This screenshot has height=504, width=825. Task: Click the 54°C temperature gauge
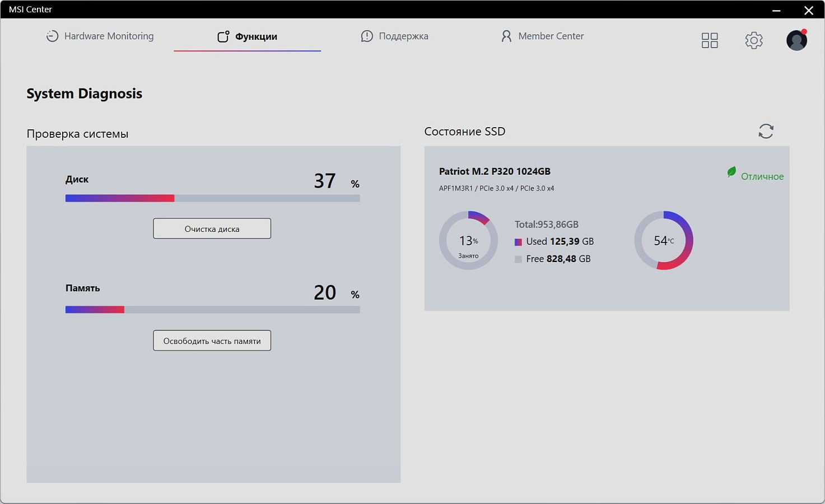pyautogui.click(x=664, y=240)
